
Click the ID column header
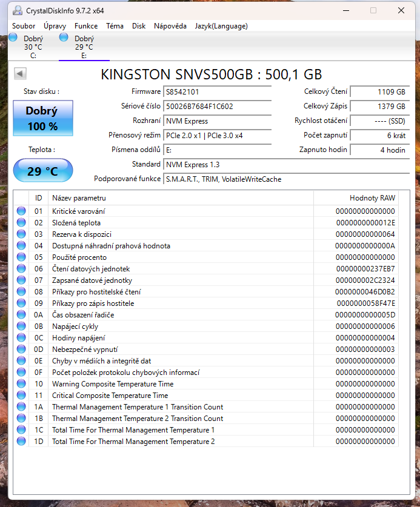(39, 198)
